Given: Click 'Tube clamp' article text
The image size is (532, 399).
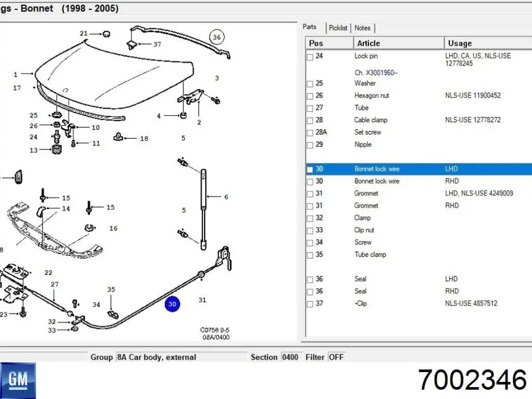Looking at the screenshot, I should 370,255.
